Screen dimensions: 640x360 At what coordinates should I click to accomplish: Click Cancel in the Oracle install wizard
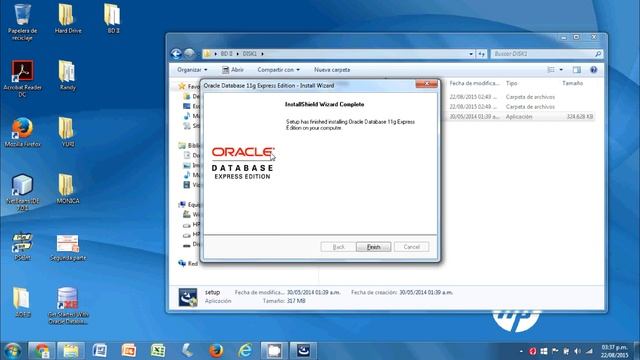(411, 247)
